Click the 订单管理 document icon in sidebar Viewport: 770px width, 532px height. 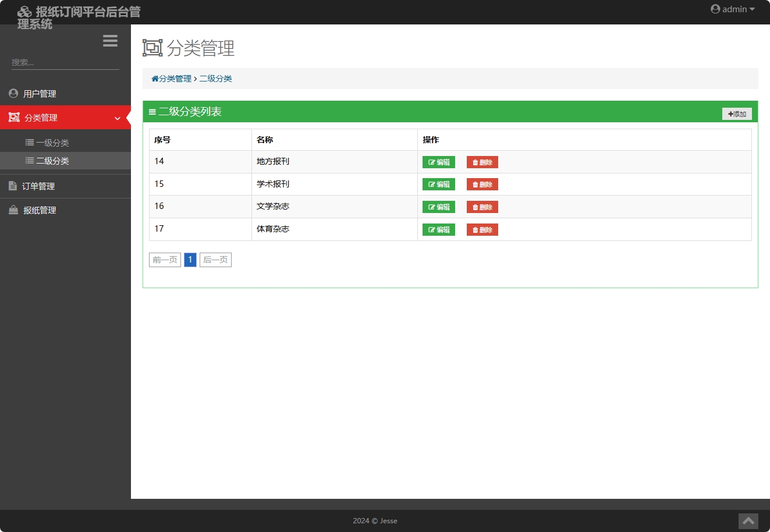[x=13, y=186]
